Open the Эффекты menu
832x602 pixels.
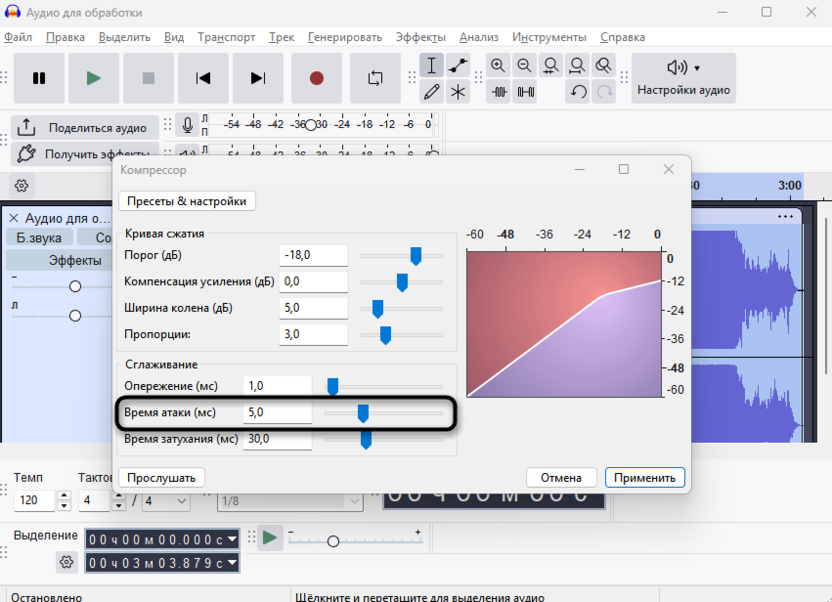click(420, 37)
